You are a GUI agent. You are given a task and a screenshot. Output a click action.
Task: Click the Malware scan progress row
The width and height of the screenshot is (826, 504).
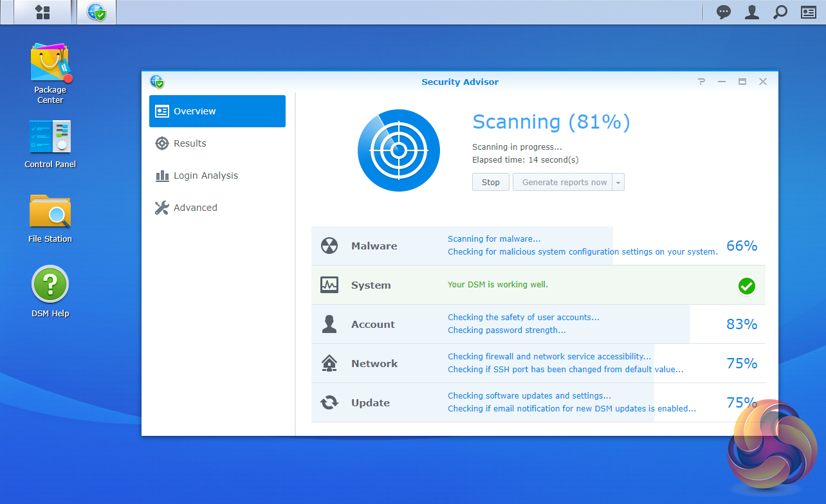(538, 246)
